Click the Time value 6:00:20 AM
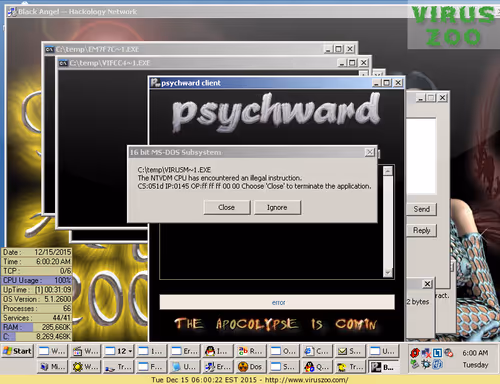Screen dimensions: 500x384 [53, 262]
